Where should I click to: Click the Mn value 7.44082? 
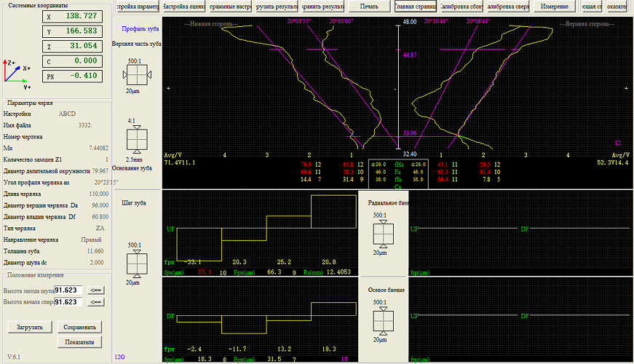pos(99,149)
